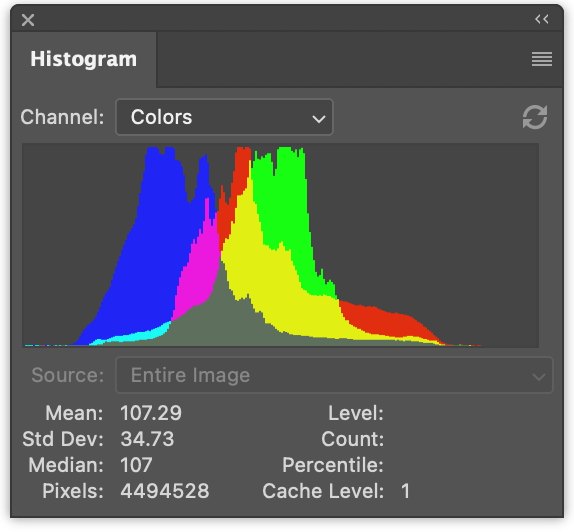
Task: Collapse the panel using double-chevron icon
Action: pyautogui.click(x=541, y=19)
